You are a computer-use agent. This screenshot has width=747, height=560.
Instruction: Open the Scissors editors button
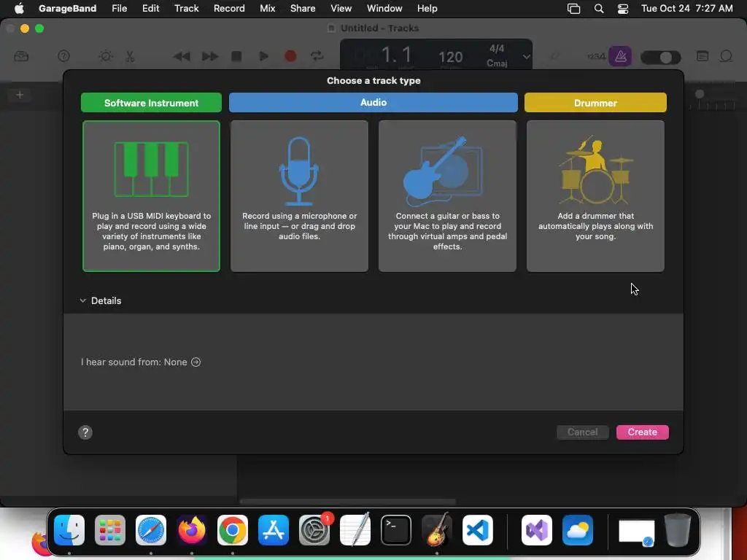point(130,56)
